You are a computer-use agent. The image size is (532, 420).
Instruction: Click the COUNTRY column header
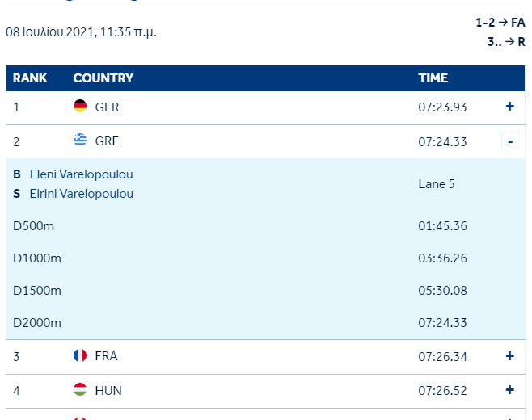[x=103, y=78]
